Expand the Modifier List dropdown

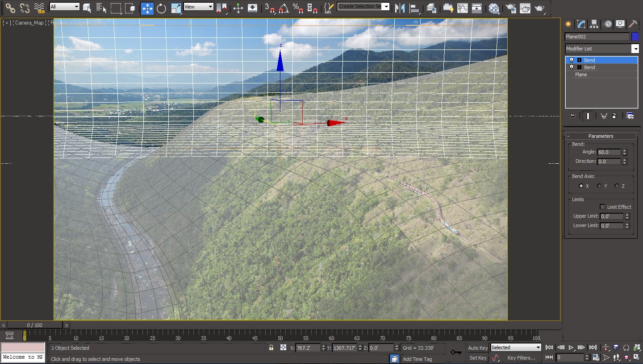click(635, 49)
